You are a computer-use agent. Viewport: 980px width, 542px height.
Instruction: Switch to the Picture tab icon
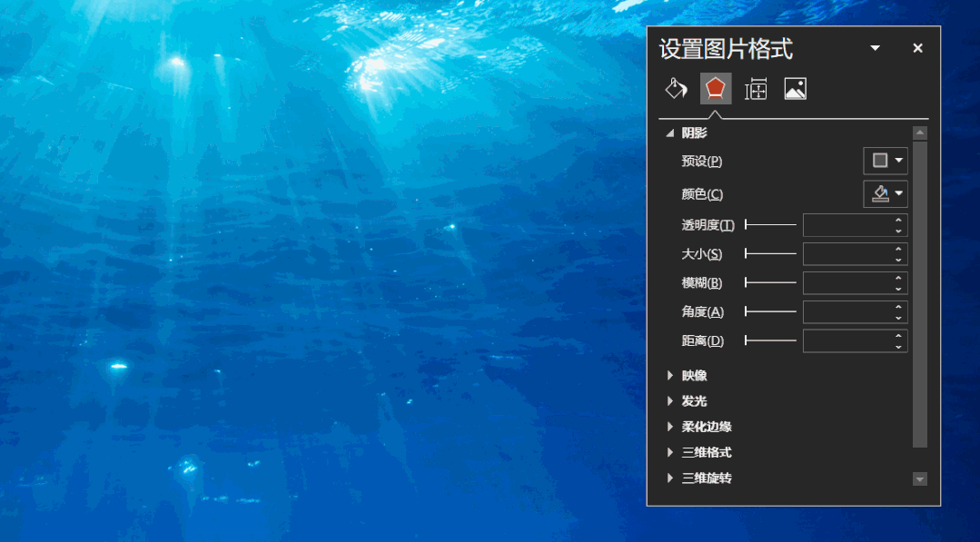pos(795,89)
